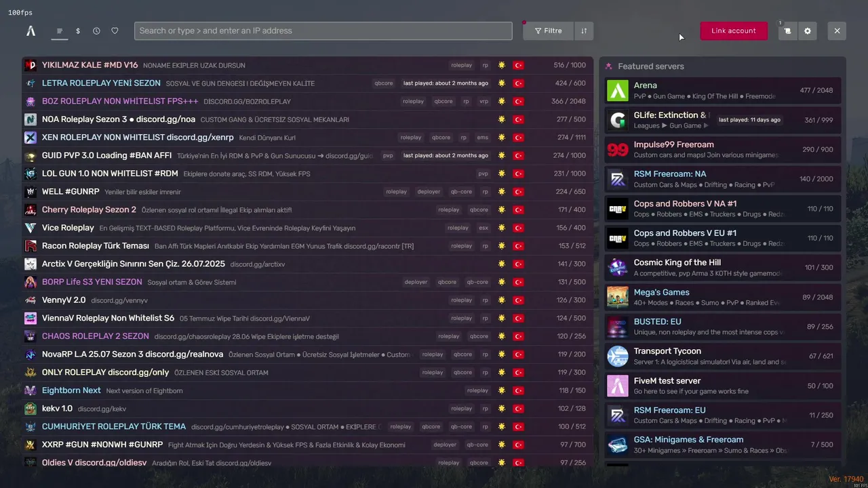The width and height of the screenshot is (868, 488).
Task: Click the Arena featured server logo
Action: pos(618,90)
